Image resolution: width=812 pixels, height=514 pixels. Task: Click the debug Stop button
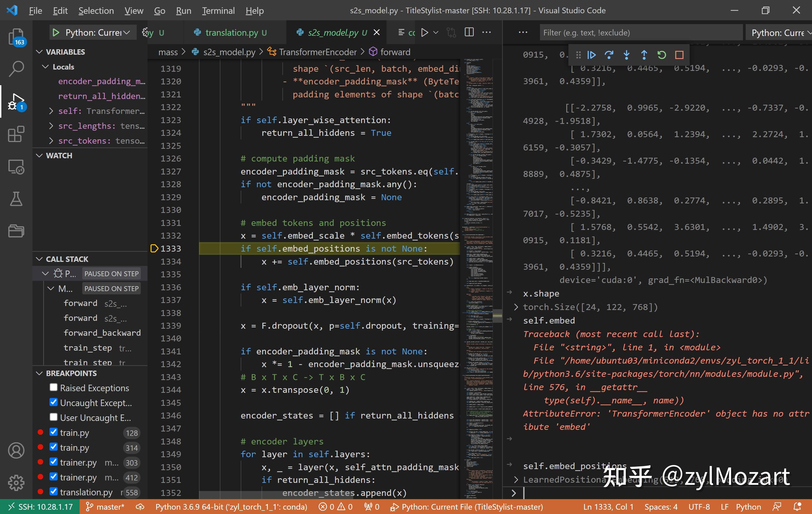pos(679,55)
